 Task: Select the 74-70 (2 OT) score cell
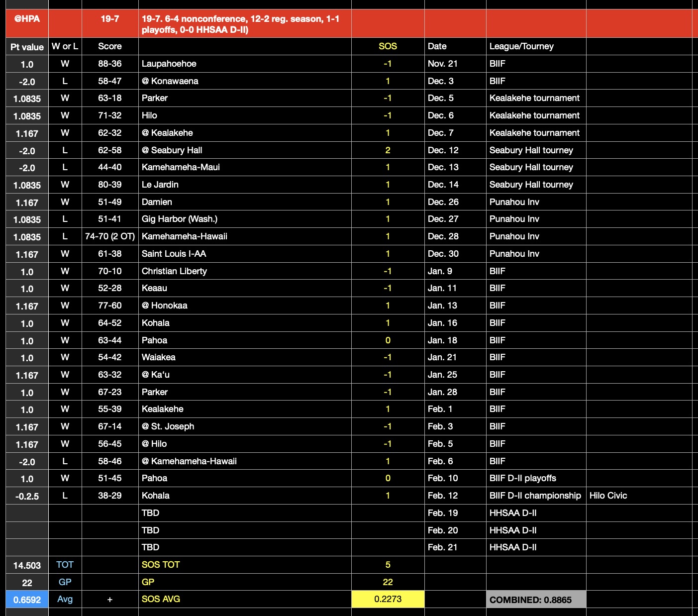(110, 236)
